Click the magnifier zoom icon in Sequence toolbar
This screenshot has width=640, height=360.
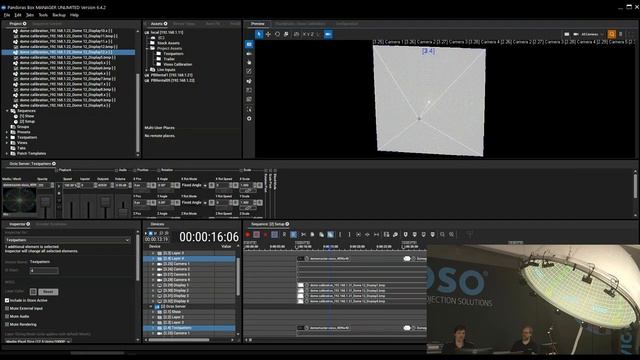442,235
